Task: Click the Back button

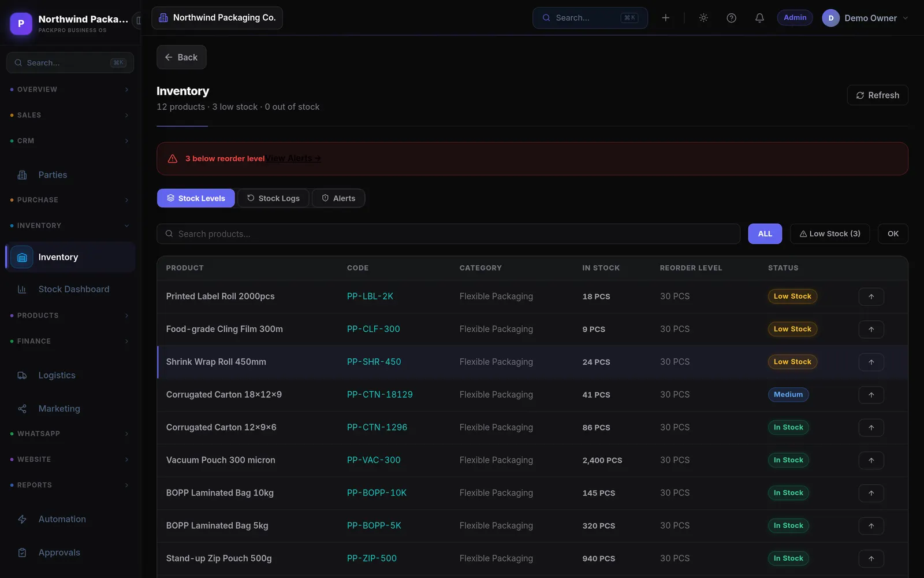Action: (181, 57)
